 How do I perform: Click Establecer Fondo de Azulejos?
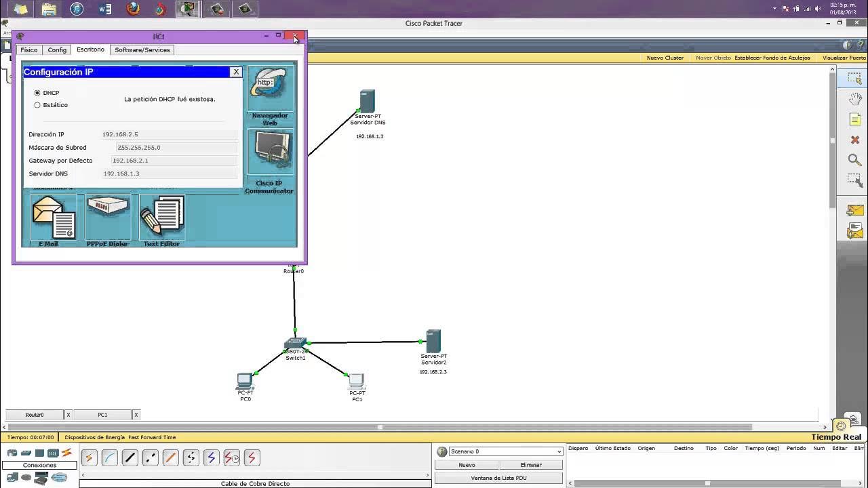coord(772,58)
